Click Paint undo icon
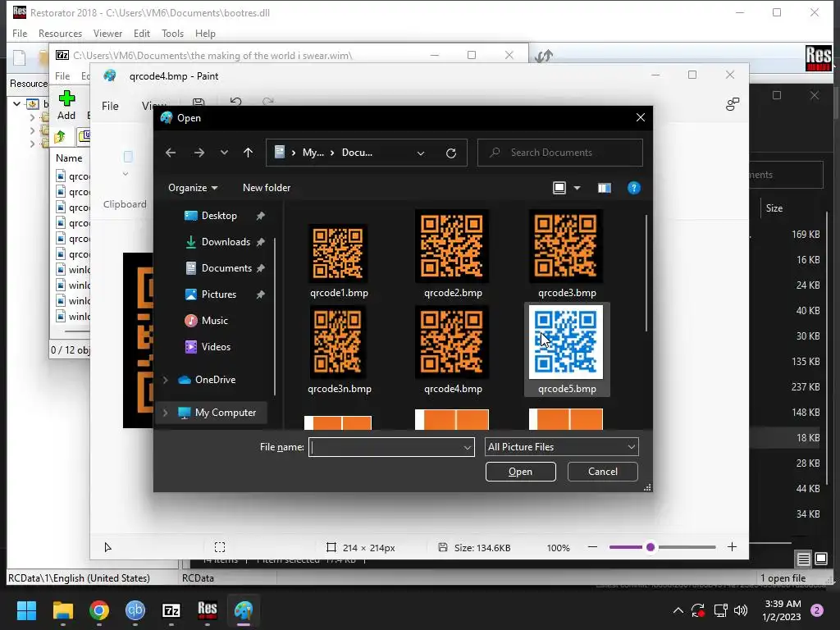The width and height of the screenshot is (840, 630). (235, 102)
